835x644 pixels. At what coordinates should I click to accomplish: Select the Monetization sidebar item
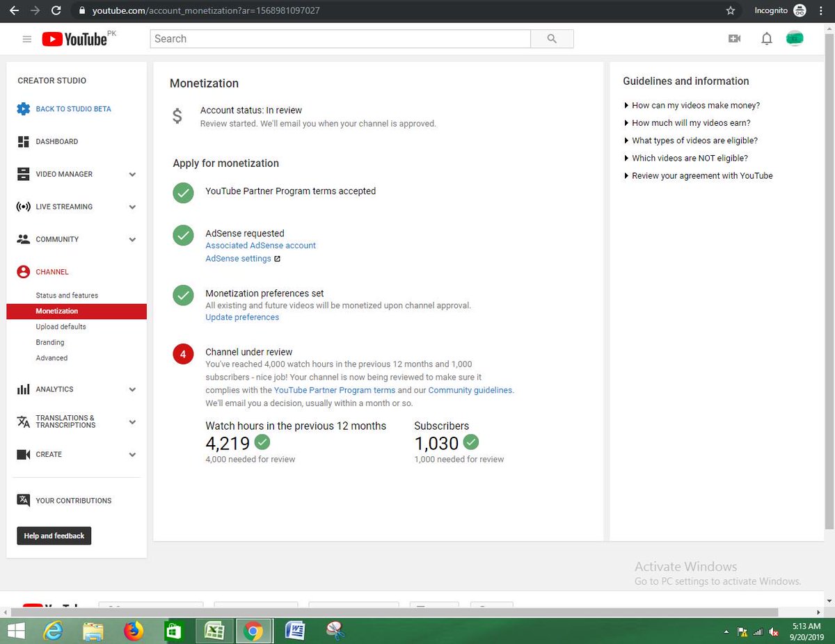[x=77, y=312]
